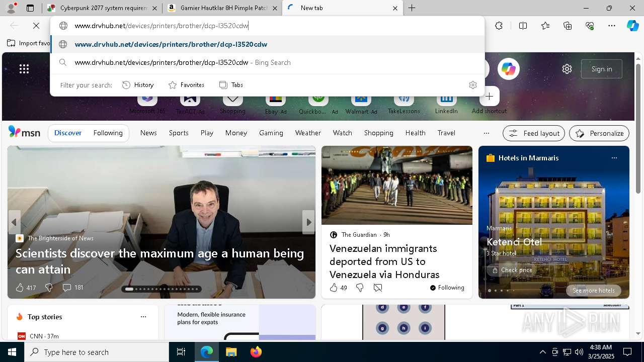The width and height of the screenshot is (644, 362).
Task: Open Hotels in Marmaris card options
Action: coord(614,158)
